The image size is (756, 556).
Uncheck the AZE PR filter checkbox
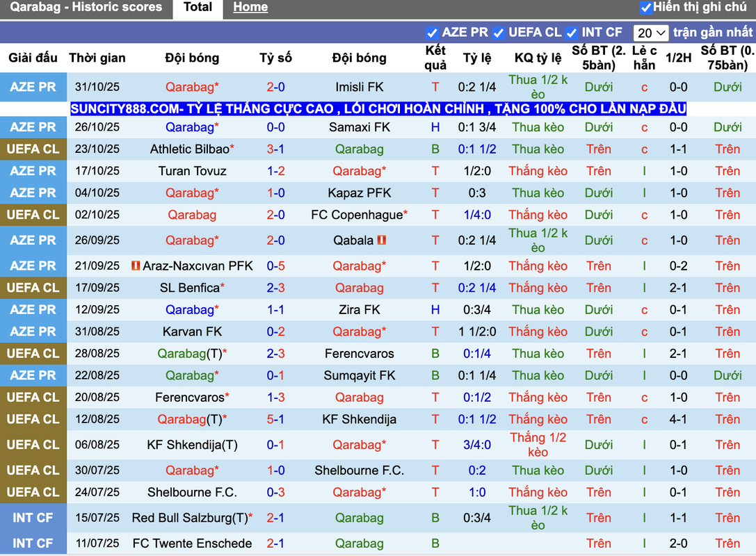[431, 33]
